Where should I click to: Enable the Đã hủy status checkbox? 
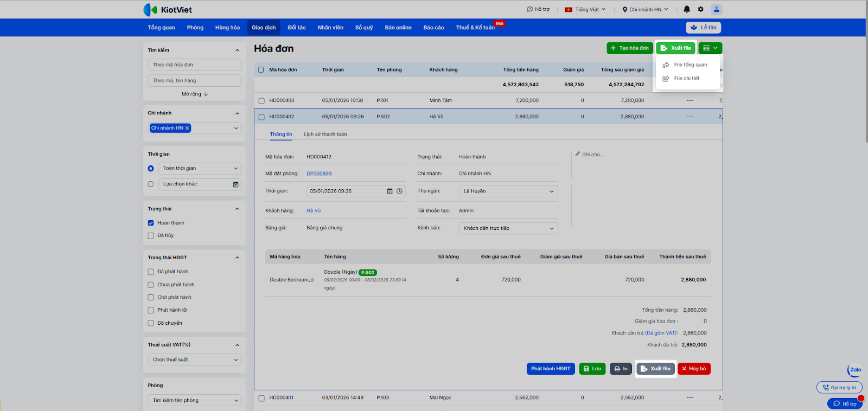click(151, 236)
